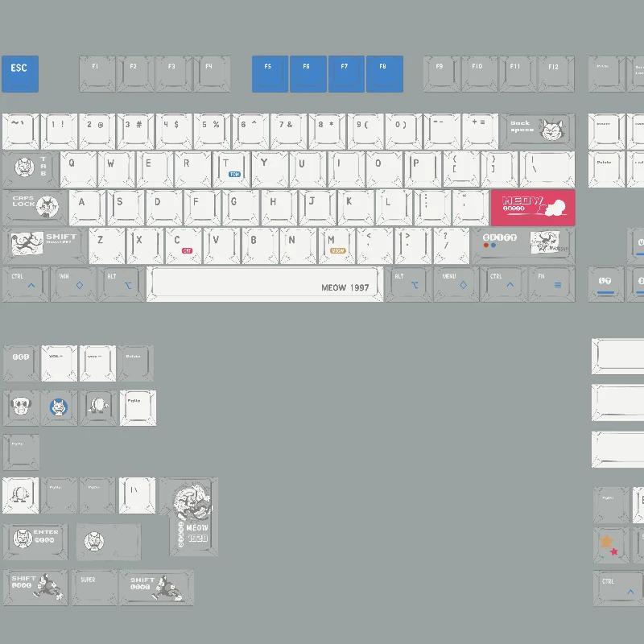Select the '5 %' keycap
This screenshot has height=644, width=644.
(x=212, y=131)
